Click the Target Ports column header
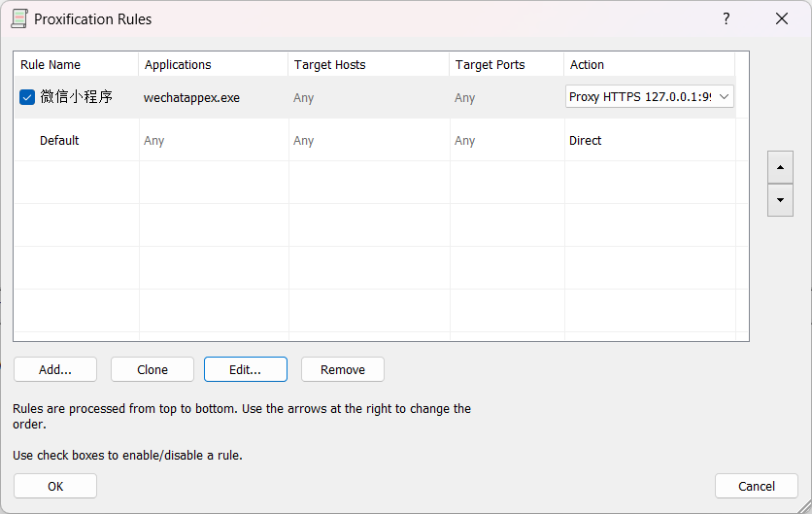Screen dimensions: 812x514 [x=490, y=65]
